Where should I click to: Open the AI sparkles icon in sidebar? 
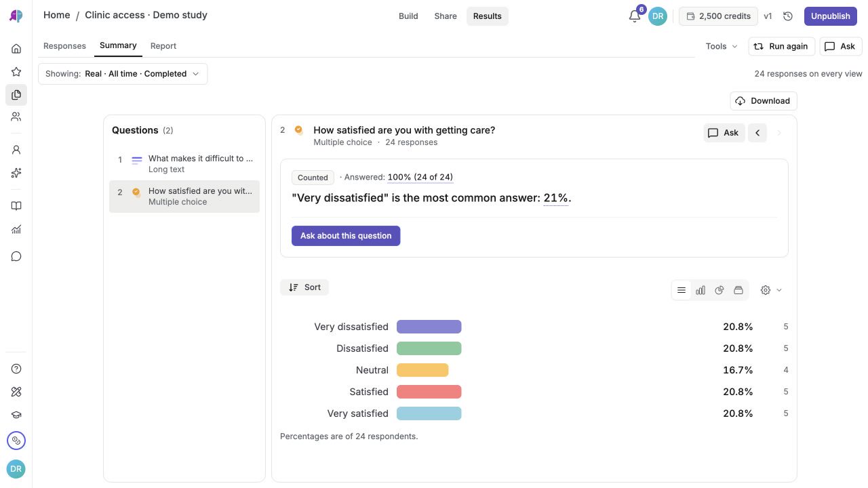(16, 173)
